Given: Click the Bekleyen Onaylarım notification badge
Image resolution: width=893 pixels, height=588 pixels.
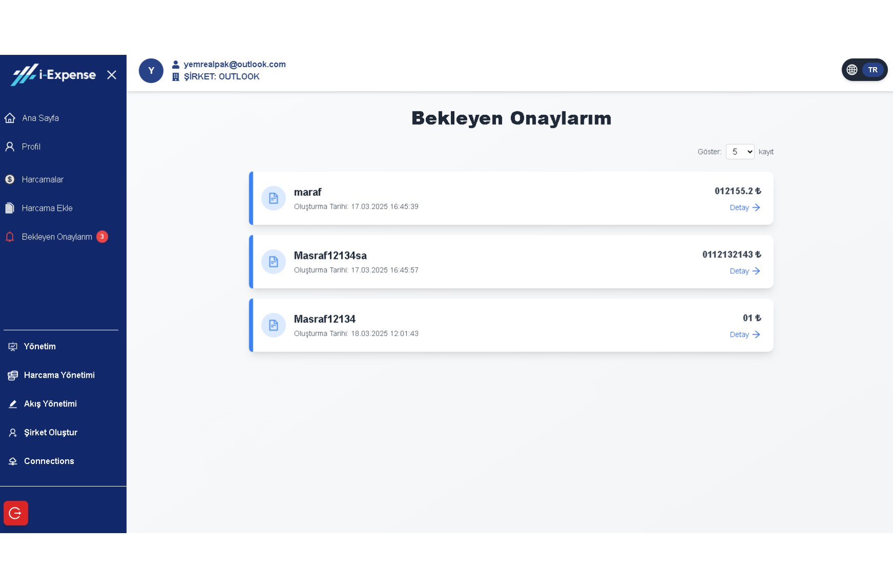Looking at the screenshot, I should coord(102,237).
